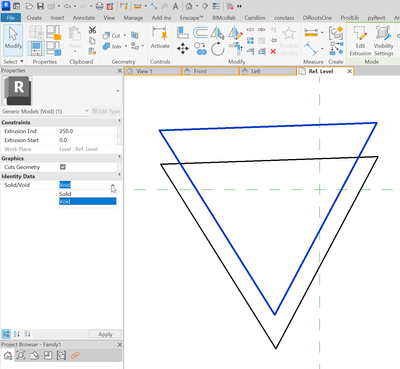Click the Print icon in quick access toolbar
This screenshot has width=400, height=369.
(x=99, y=6)
